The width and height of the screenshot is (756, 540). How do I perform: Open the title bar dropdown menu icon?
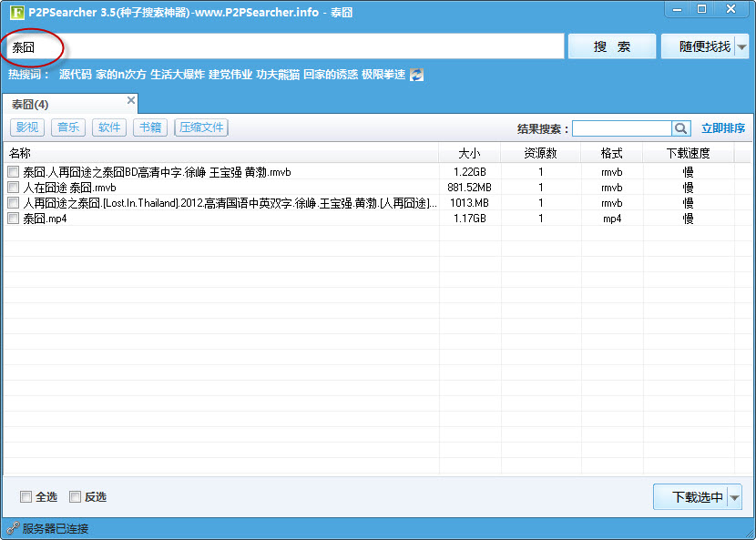point(676,9)
